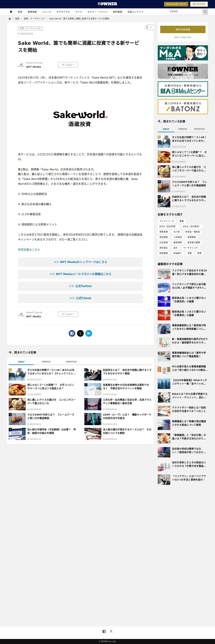
Task: Click thumbnail for 役員賞与を増やせば article
Action: tap(93, 389)
